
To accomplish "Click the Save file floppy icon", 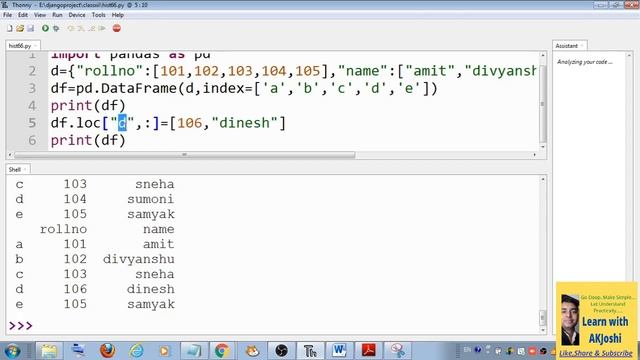I will point(31,28).
